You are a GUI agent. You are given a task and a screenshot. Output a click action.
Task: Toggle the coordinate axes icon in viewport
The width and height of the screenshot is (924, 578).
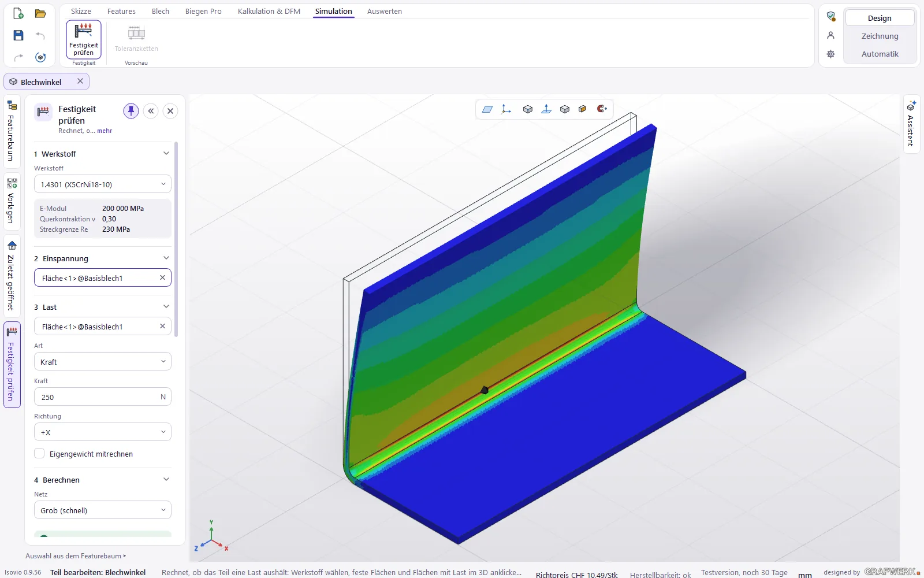[506, 109]
